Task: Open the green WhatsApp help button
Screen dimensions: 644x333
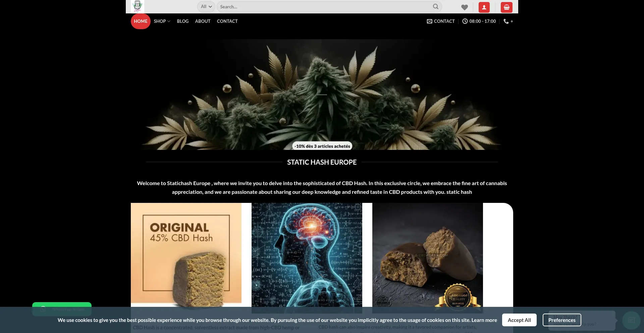Action: 62,309
